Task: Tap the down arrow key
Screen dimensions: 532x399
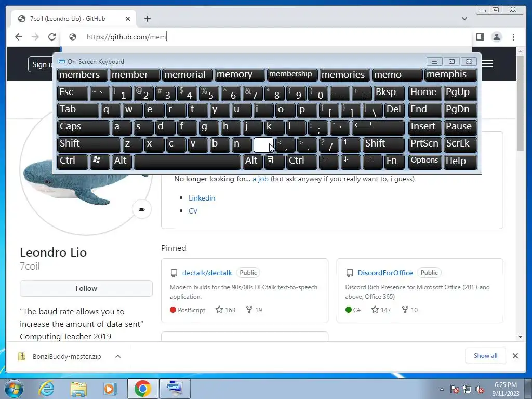Action: click(x=351, y=162)
